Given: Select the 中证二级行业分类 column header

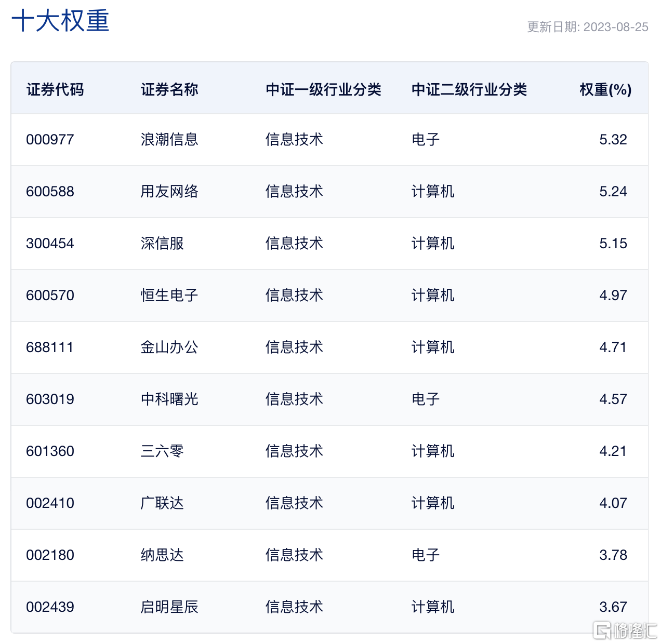Looking at the screenshot, I should tap(469, 89).
